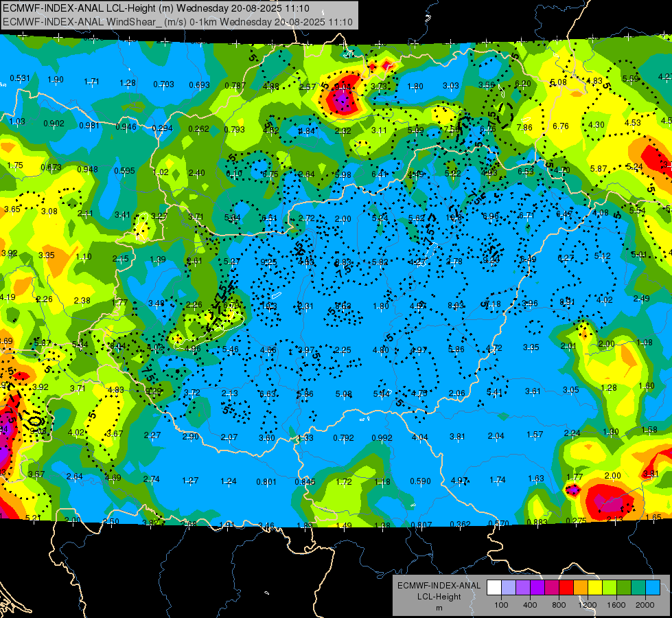Viewport: 672px width, 618px height.
Task: Select the lime yellow-green legend swatch
Action: click(x=609, y=588)
